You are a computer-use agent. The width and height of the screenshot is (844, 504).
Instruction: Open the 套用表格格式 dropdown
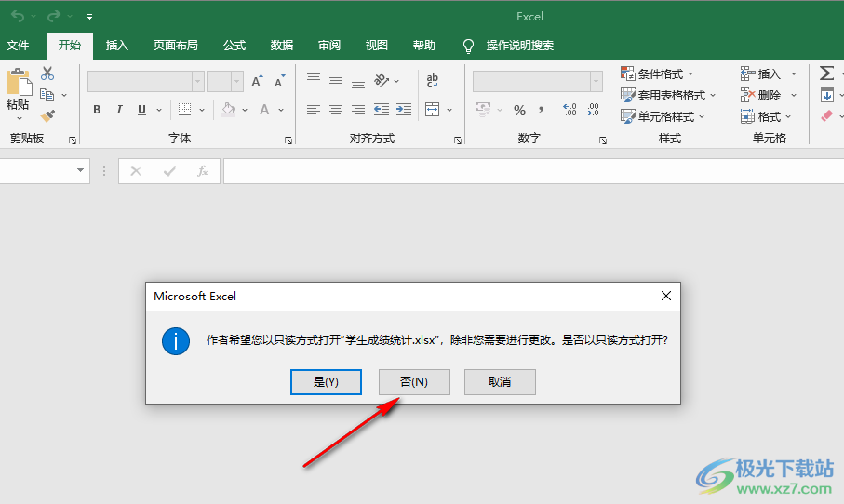(668, 95)
